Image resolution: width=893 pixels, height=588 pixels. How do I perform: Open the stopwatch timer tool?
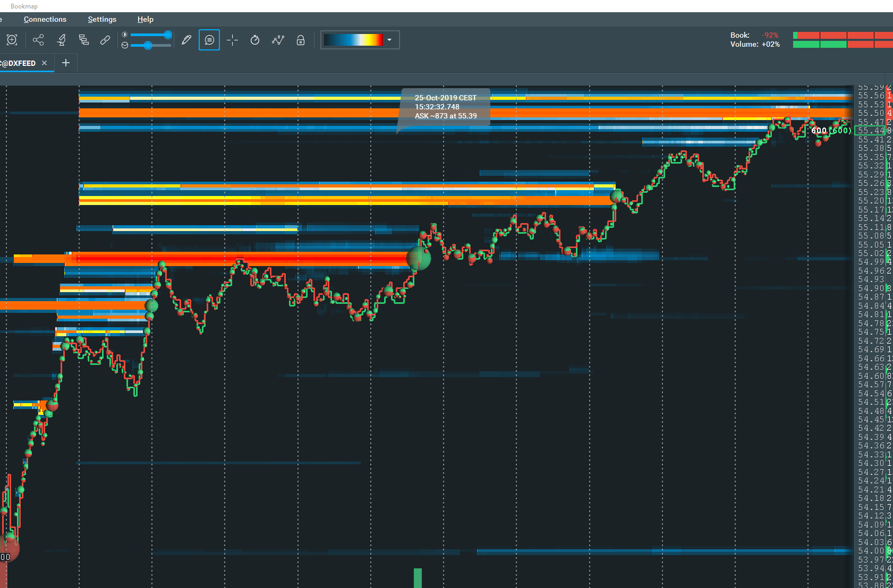[x=255, y=40]
